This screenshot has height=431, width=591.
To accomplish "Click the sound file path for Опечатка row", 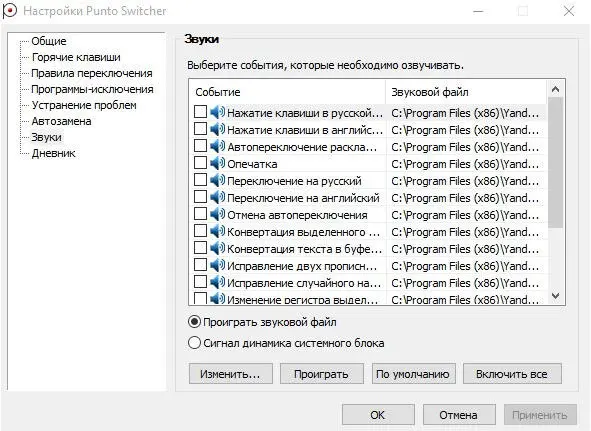I will (465, 164).
